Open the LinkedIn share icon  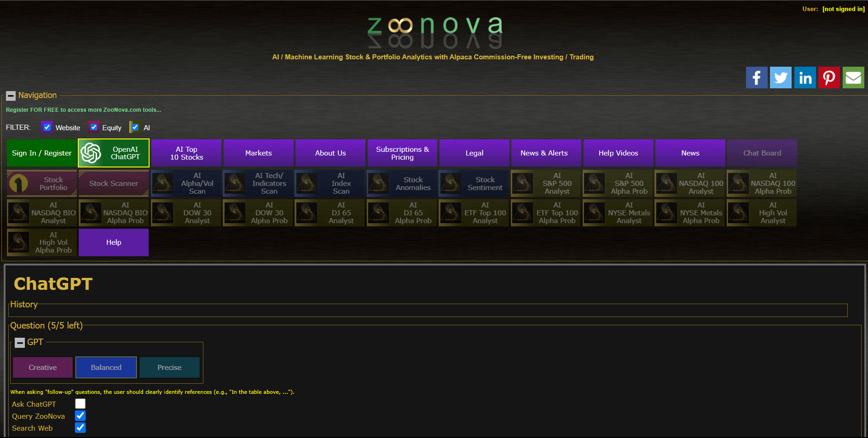[805, 77]
